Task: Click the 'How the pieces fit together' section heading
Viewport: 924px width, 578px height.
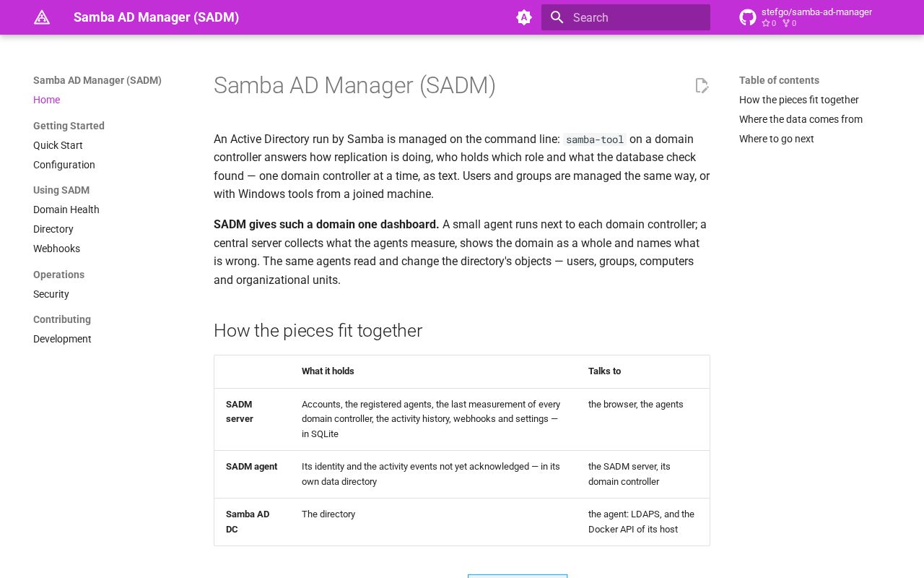Action: click(318, 330)
